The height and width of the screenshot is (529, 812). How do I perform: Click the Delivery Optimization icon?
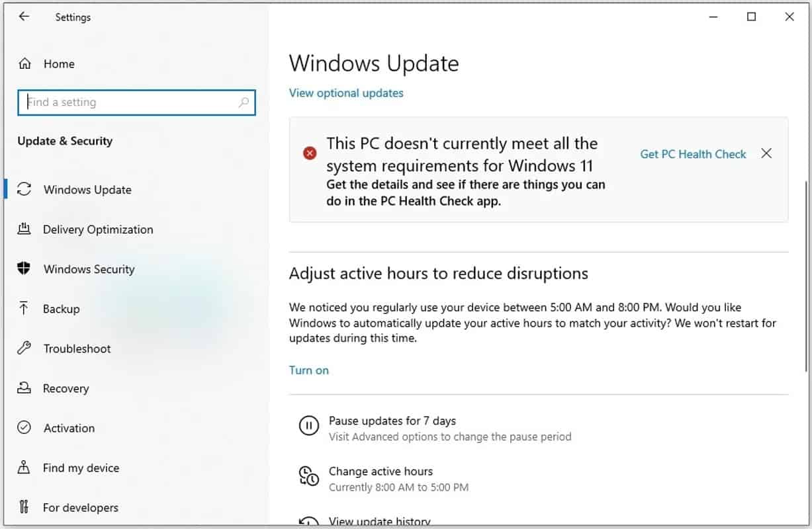(x=24, y=229)
